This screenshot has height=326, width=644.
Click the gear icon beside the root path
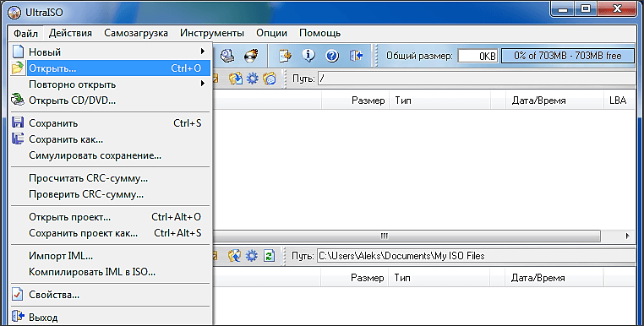click(x=252, y=79)
